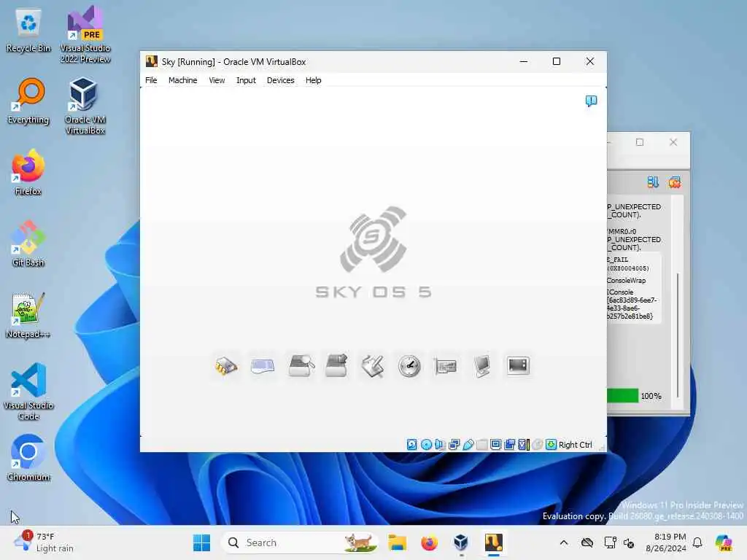This screenshot has height=560, width=747.
Task: Open the weather widget showing 73°F
Action: point(44,542)
